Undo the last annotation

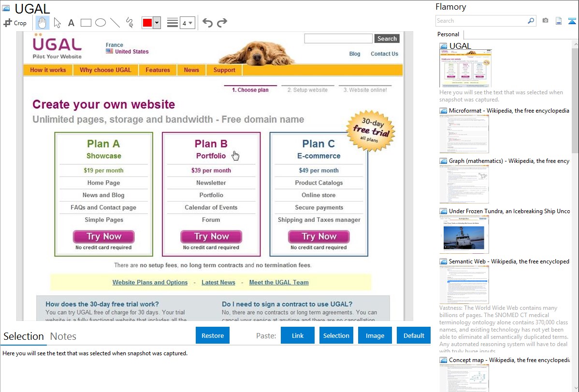tap(207, 23)
